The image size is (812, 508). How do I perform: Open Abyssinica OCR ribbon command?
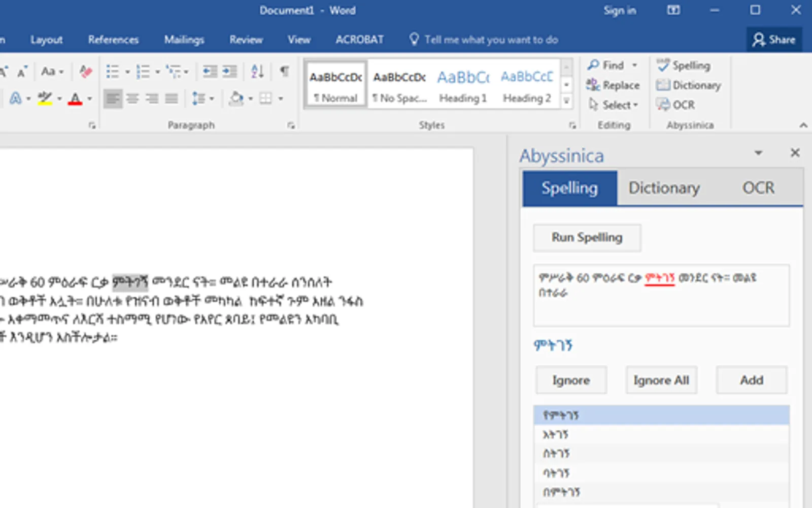click(675, 105)
